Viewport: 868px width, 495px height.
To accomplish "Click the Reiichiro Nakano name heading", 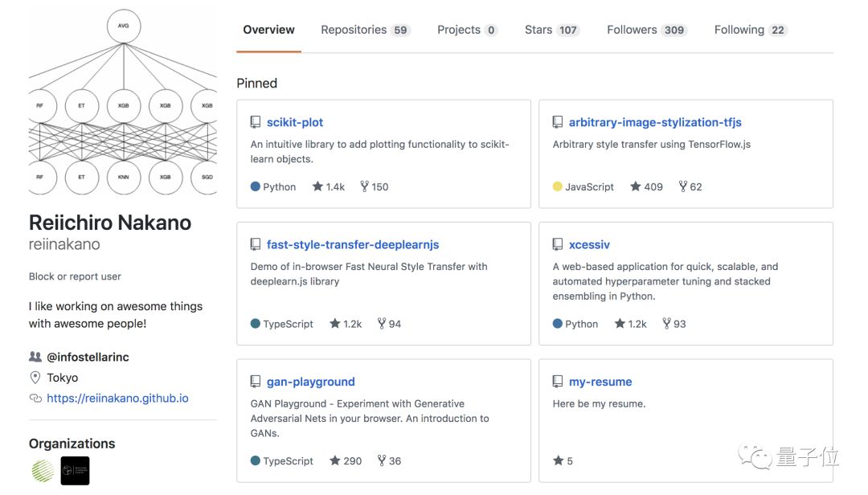I will tap(109, 223).
